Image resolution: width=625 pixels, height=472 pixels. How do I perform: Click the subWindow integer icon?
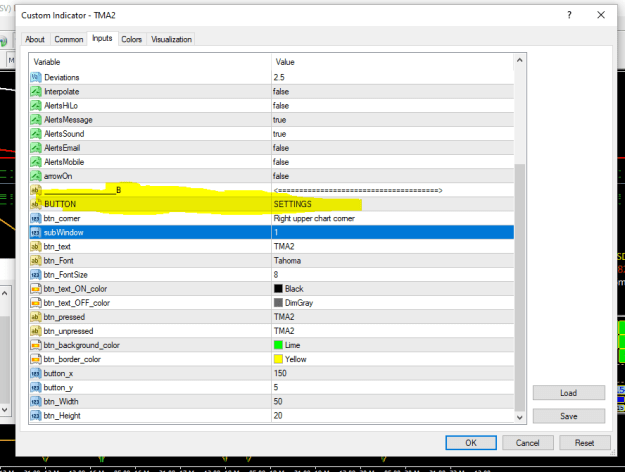click(x=36, y=232)
